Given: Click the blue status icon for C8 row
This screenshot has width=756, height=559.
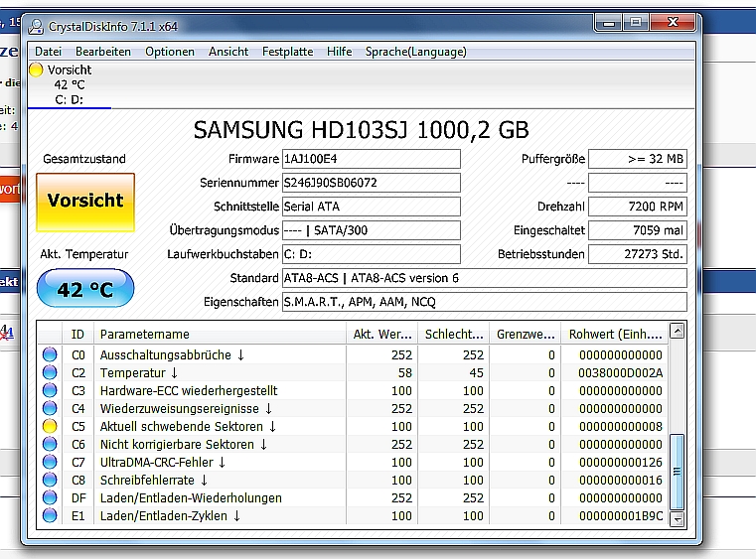Looking at the screenshot, I should (x=50, y=480).
